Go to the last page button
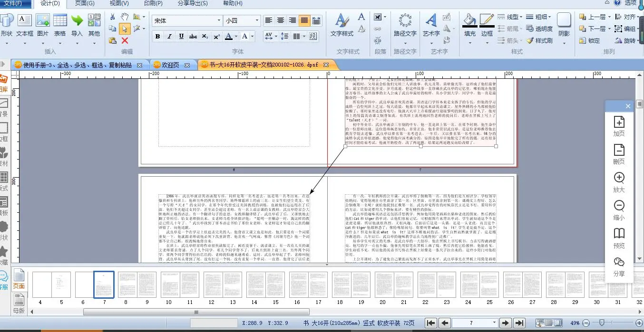The image size is (644, 332). (519, 323)
